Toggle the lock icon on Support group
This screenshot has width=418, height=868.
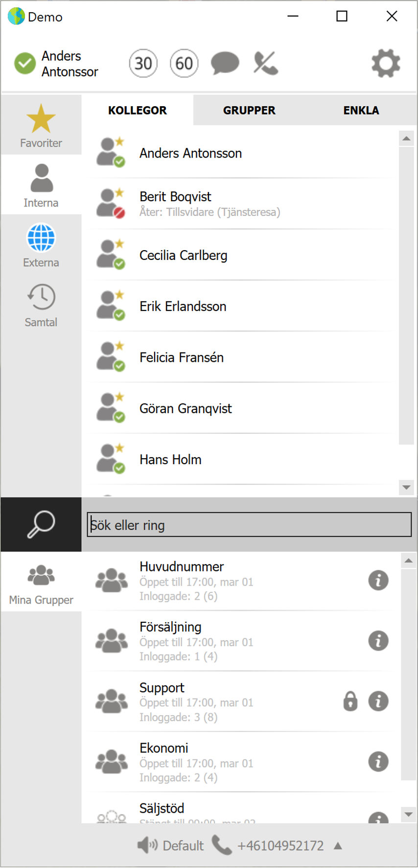tap(350, 701)
